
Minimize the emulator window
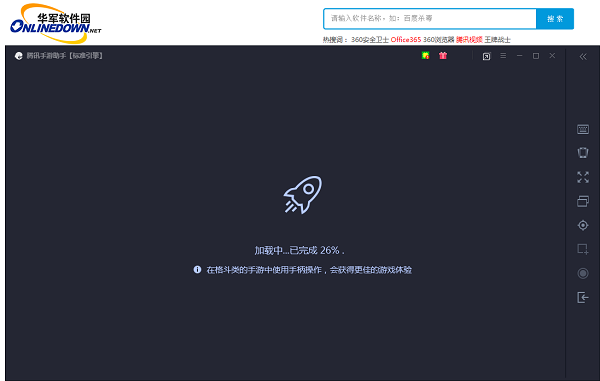click(519, 56)
